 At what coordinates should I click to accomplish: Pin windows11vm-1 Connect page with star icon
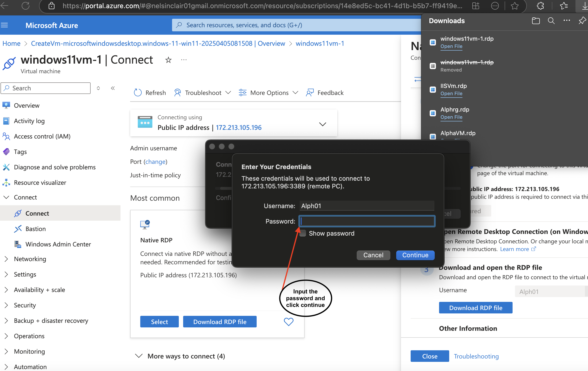(x=168, y=60)
